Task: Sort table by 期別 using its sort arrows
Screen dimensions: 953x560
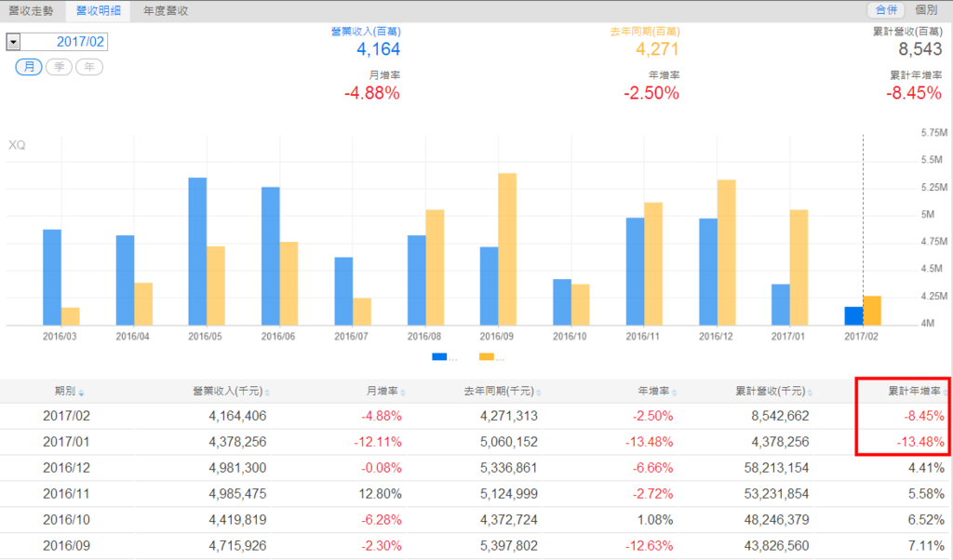Action: (x=82, y=393)
